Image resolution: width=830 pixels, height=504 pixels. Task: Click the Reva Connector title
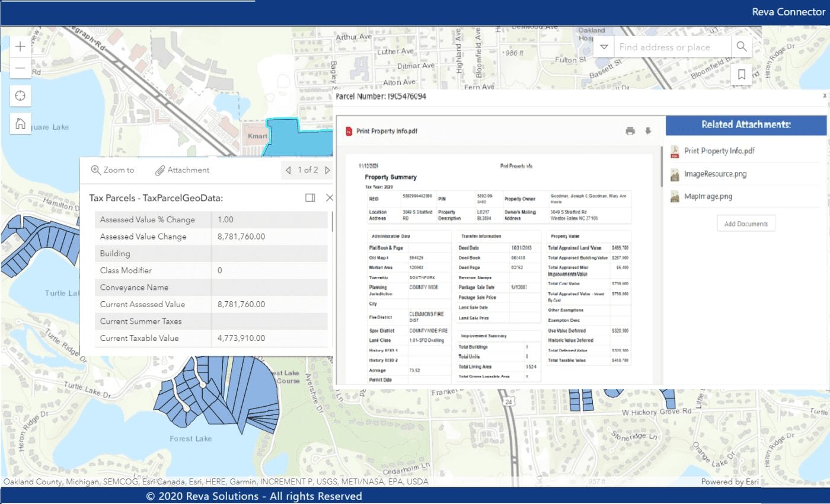(x=788, y=12)
